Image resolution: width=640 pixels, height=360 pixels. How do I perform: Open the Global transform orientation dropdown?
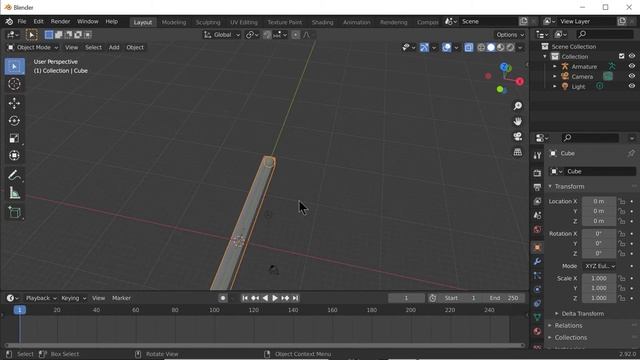[x=222, y=35]
